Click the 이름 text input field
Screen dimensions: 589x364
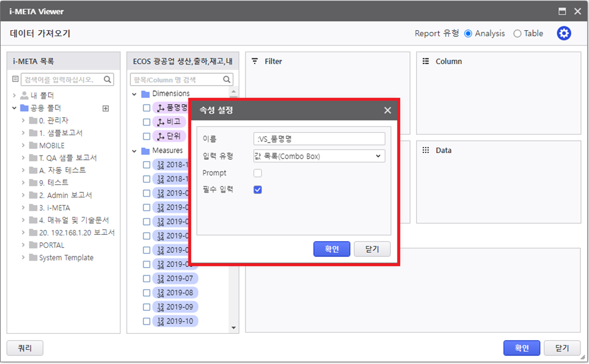click(x=319, y=139)
